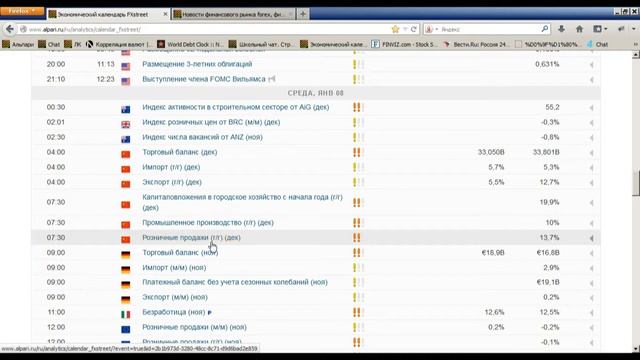Reload the page with the refresh icon
The image size is (640, 360).
click(x=413, y=29)
